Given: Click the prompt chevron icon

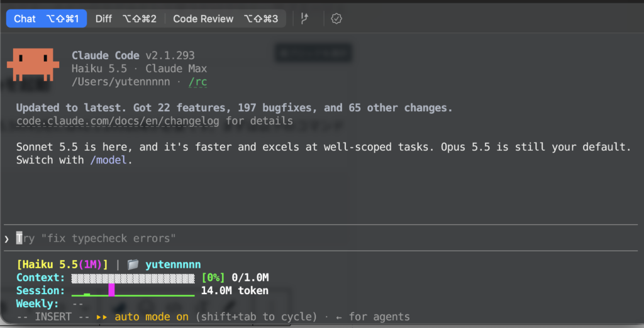Looking at the screenshot, I should [7, 239].
